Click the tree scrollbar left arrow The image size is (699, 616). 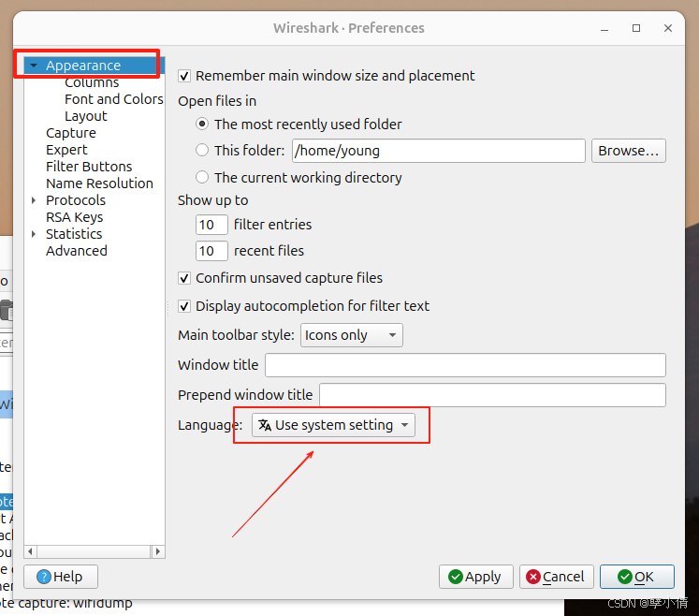click(30, 551)
